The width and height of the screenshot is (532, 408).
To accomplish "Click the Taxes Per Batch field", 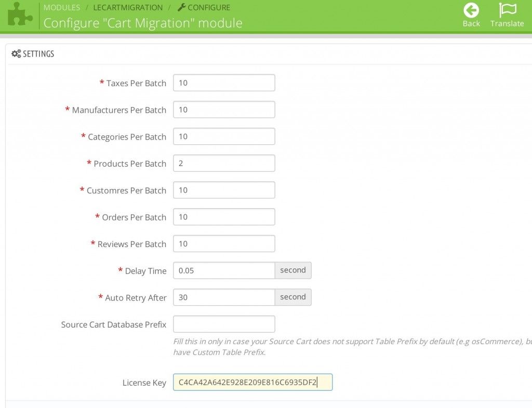I will pyautogui.click(x=224, y=83).
